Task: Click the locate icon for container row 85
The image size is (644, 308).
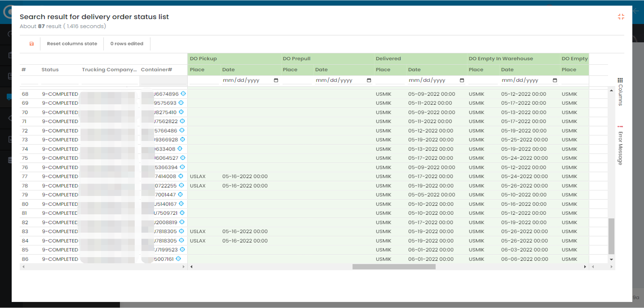Action: [182, 250]
